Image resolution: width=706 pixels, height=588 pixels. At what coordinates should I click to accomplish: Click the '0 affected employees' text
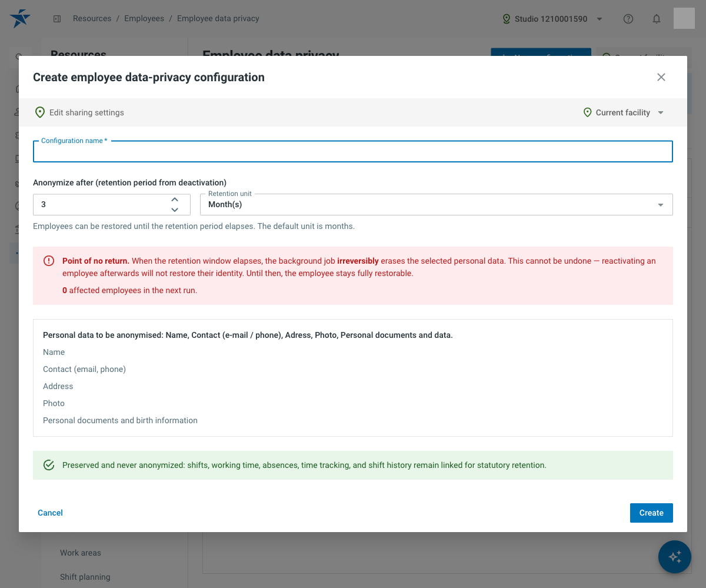point(129,290)
